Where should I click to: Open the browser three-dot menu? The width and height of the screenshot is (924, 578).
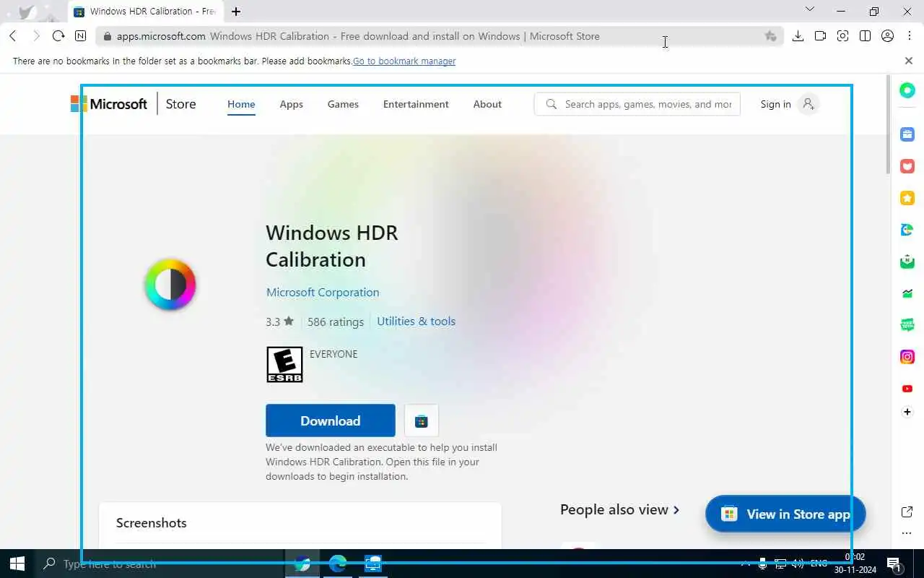point(909,36)
